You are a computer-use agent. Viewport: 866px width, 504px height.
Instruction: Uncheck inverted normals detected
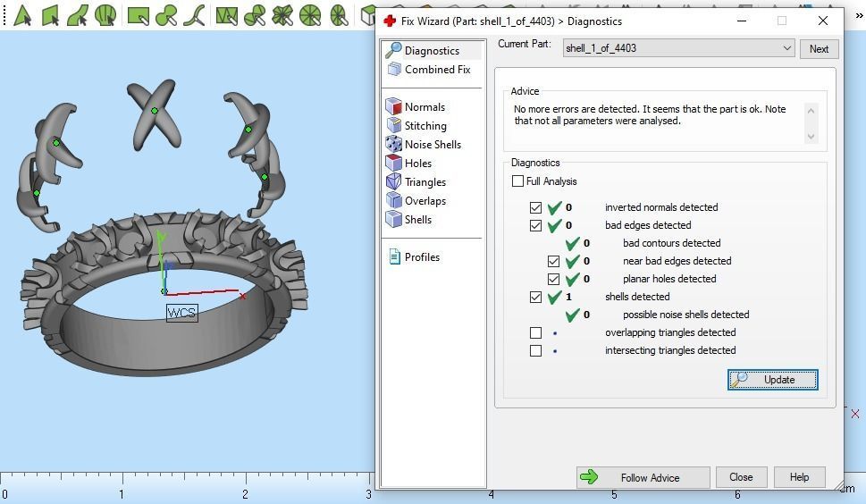tap(535, 207)
